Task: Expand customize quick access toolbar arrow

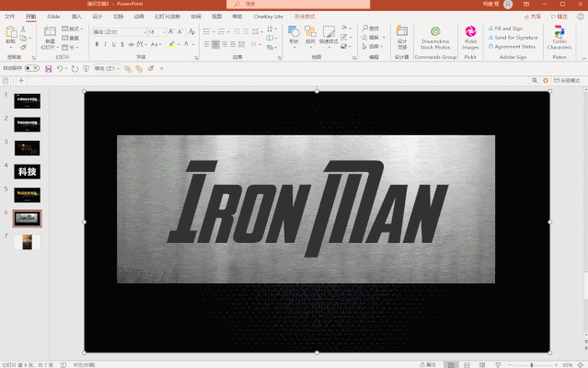Action: click(x=162, y=69)
